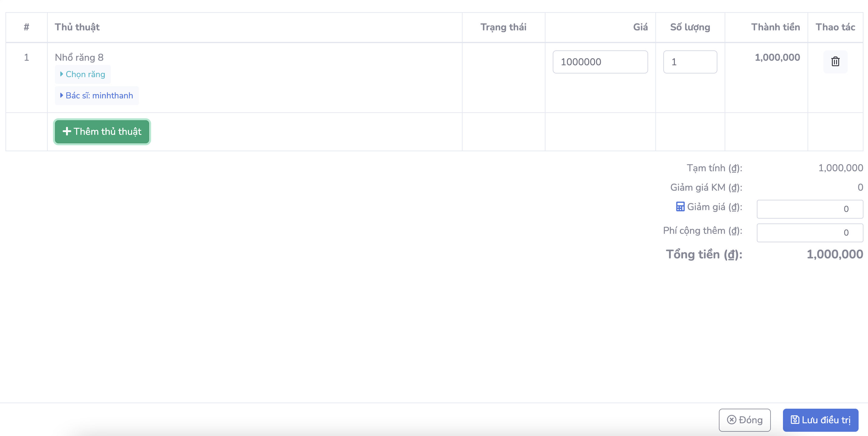Click the arrow before Chọn răng
This screenshot has height=436, width=868.
tap(61, 74)
